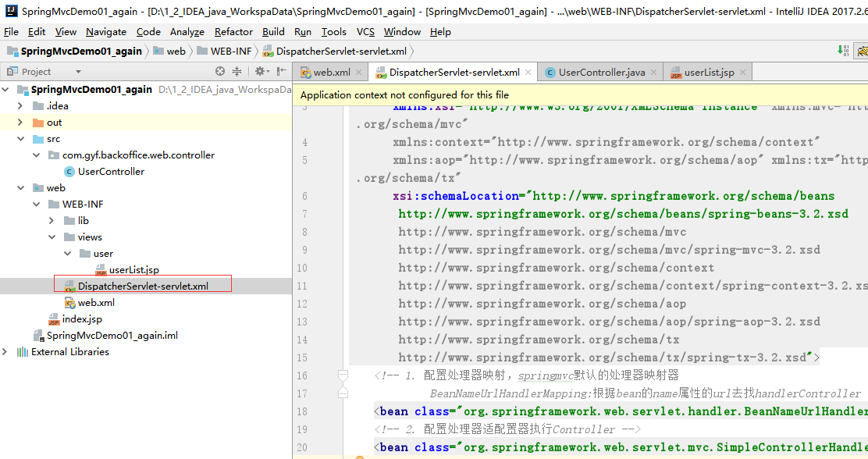The width and height of the screenshot is (868, 459).
Task: Expand the .idea folder
Action: coord(21,105)
